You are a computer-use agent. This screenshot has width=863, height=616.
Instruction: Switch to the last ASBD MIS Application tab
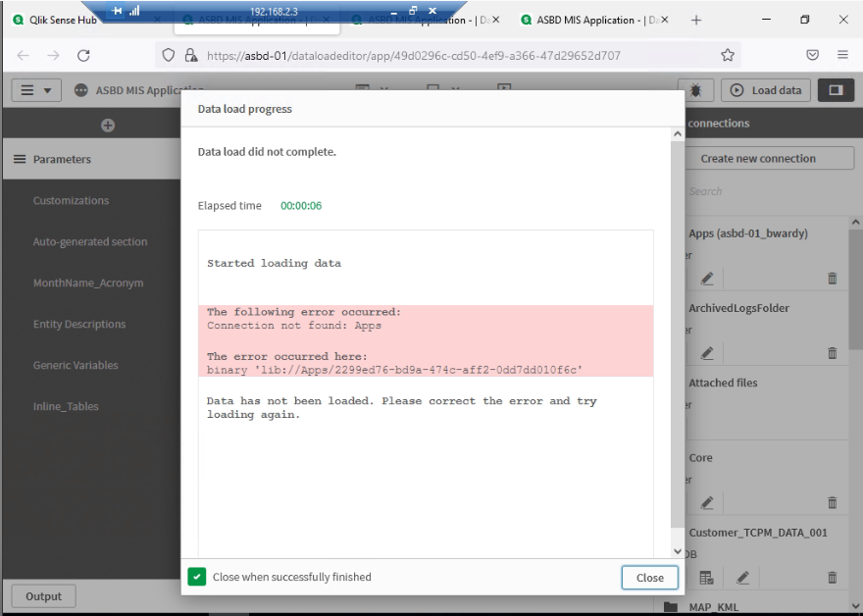594,20
